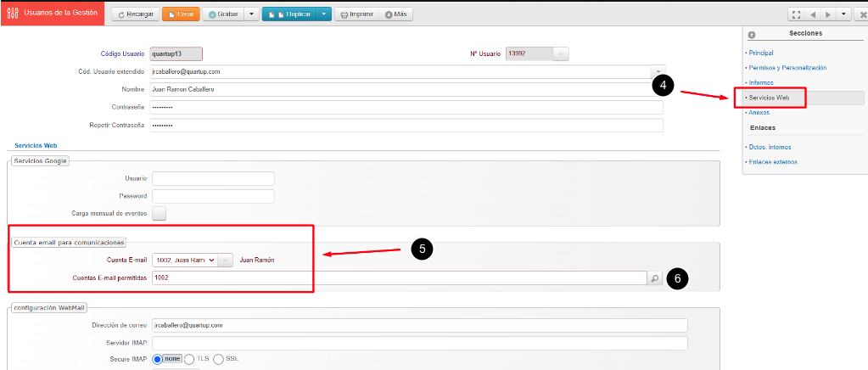
Task: Open the Duplicar dropdown arrow
Action: (x=324, y=14)
